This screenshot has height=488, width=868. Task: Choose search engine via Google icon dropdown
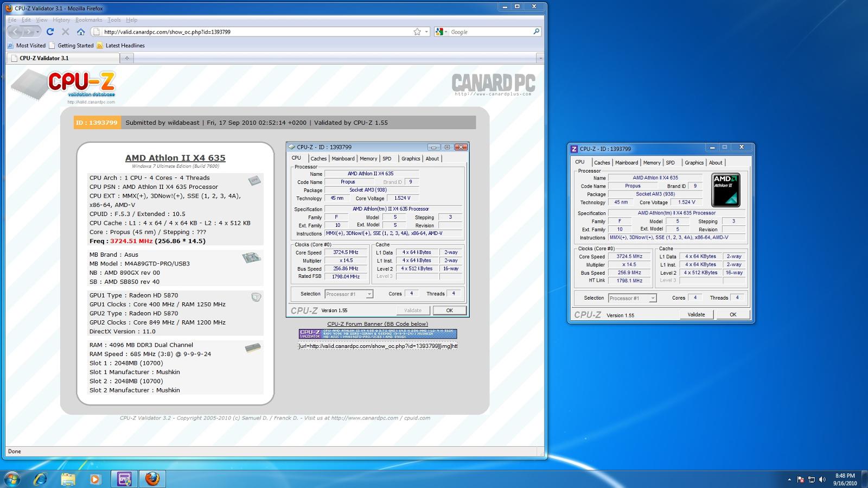[x=441, y=32]
